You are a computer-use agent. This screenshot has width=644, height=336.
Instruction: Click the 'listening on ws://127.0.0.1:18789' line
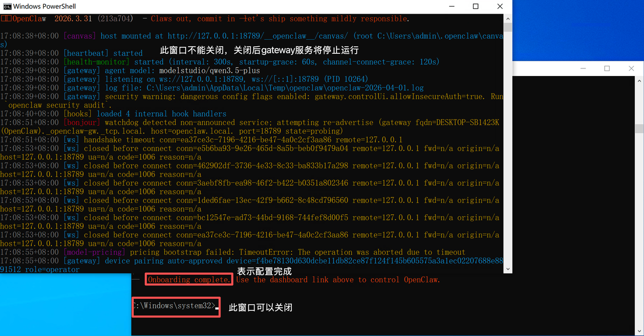pyautogui.click(x=184, y=79)
